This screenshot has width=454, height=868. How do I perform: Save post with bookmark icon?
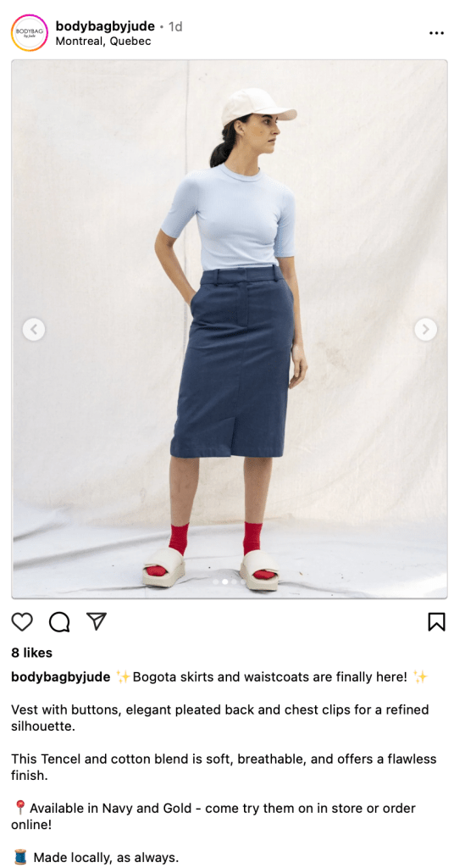click(436, 621)
